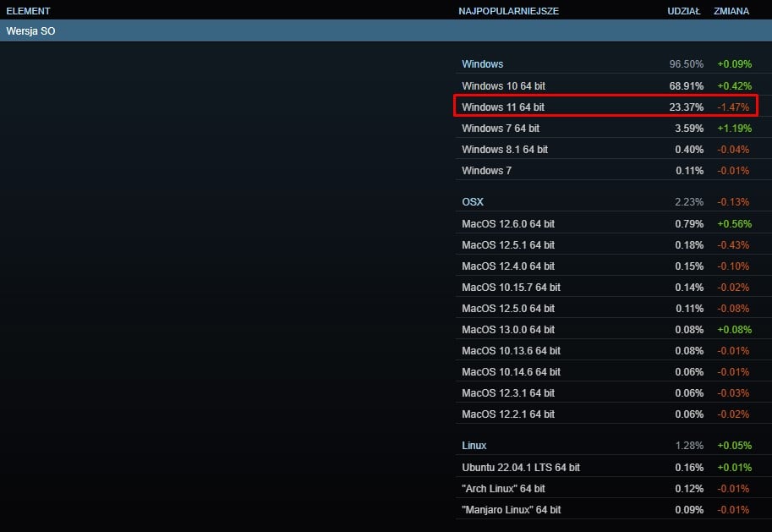Image resolution: width=772 pixels, height=532 pixels.
Task: Select the Windows 8.1 64 bit row
Action: [x=504, y=150]
